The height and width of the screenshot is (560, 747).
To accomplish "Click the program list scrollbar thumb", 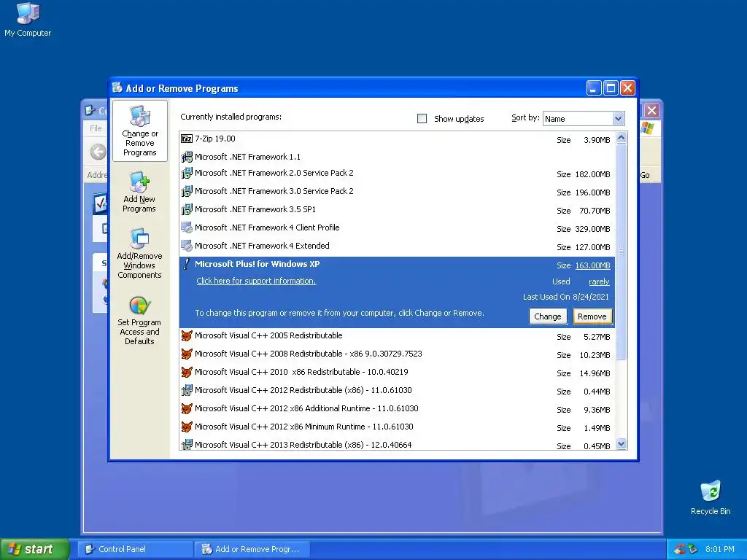I will [x=621, y=252].
